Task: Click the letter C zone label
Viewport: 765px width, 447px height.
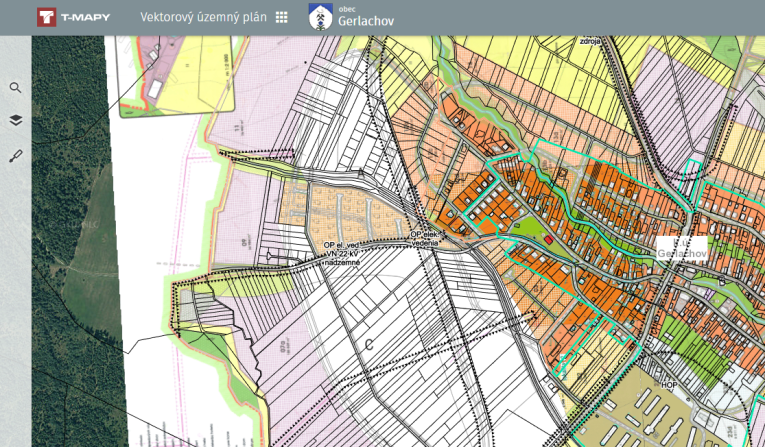Action: pos(369,345)
